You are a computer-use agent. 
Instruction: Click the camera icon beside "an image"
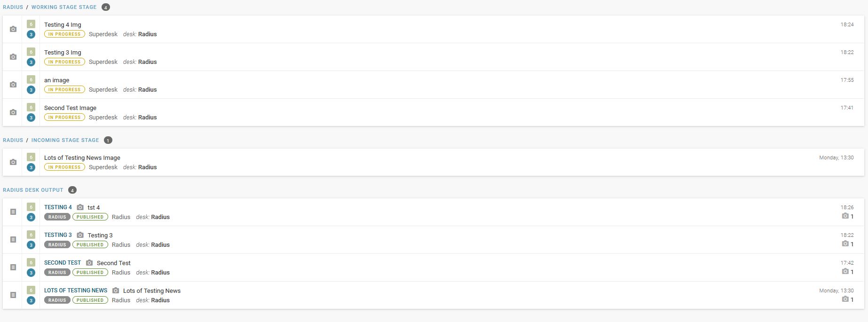tap(12, 84)
